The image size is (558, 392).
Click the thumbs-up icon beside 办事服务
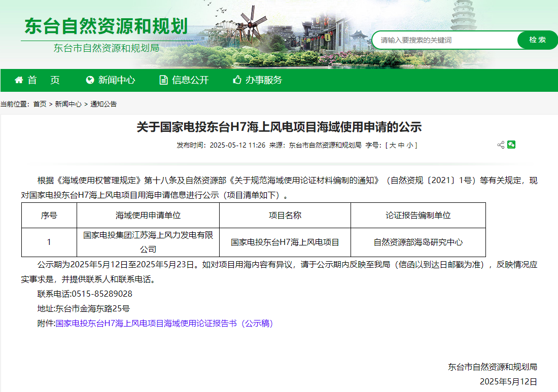(237, 80)
